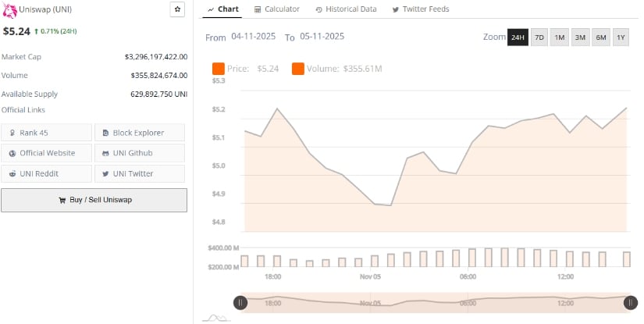Toggle the orange Volume legend swatch
The image size is (644, 324).
298,69
